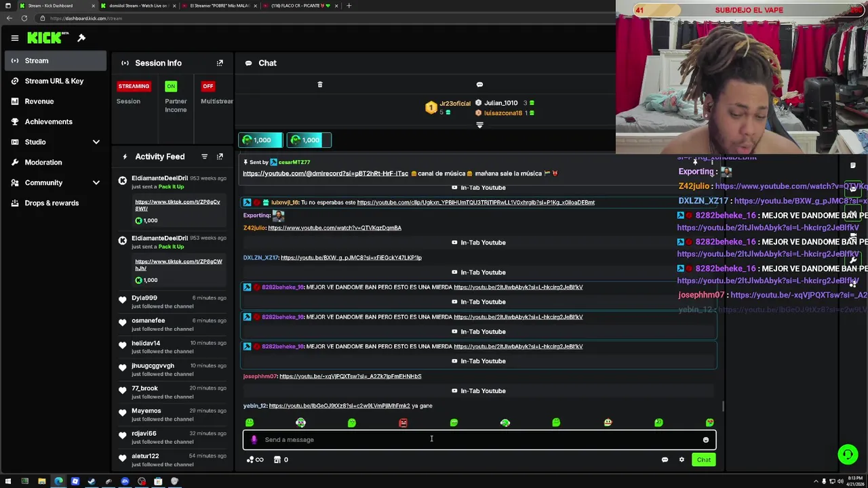
Task: Open yebin_12's youtu.be link
Action: (x=339, y=406)
